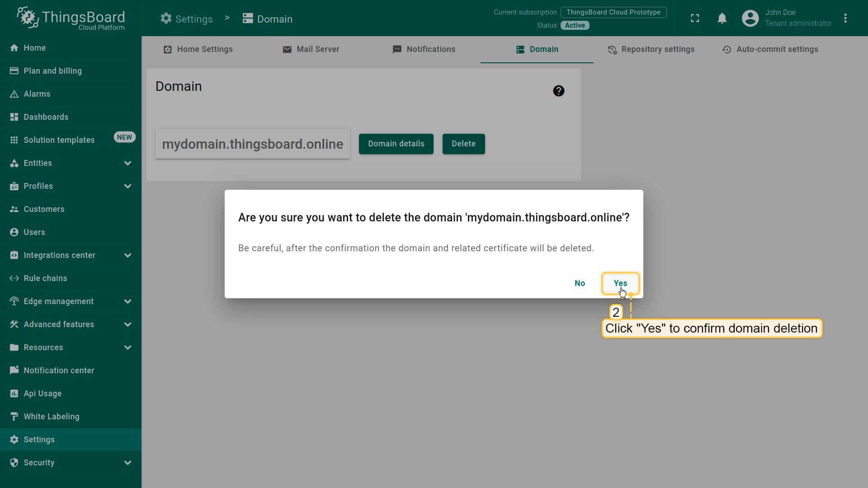The image size is (868, 488).
Task: Click the Domain card heading
Action: tap(179, 86)
